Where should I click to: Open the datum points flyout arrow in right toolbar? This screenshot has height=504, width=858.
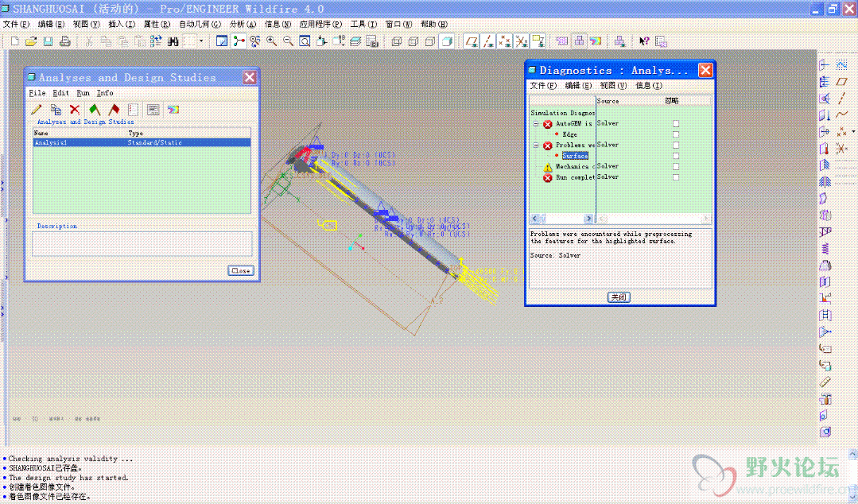pos(853,131)
